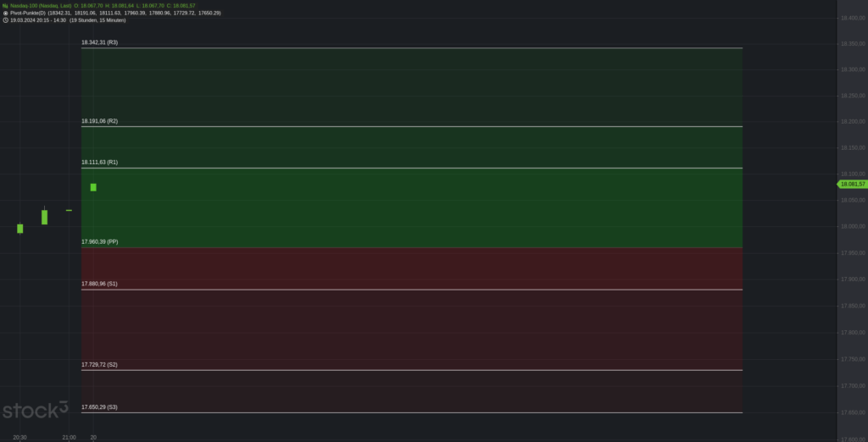
Task: Click the green candle below the R1 line
Action: coord(93,187)
